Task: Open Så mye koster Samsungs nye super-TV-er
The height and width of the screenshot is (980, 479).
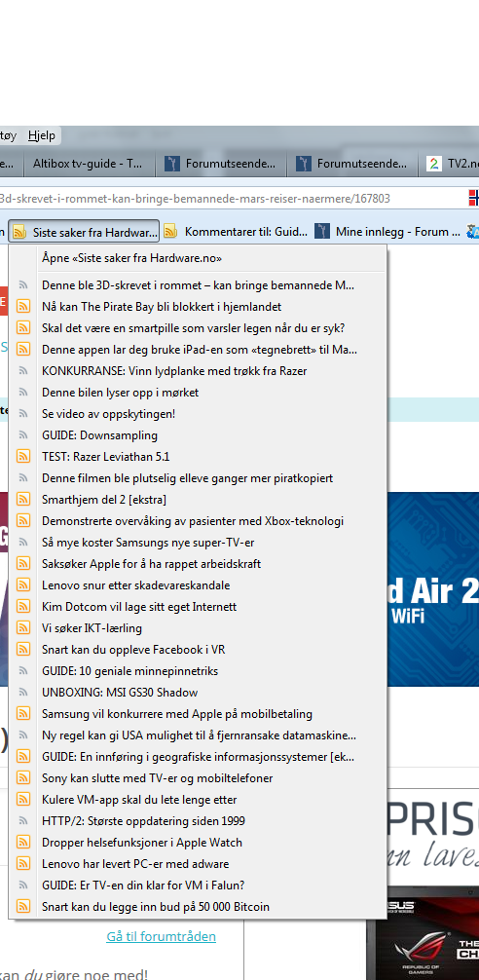Action: (198, 543)
